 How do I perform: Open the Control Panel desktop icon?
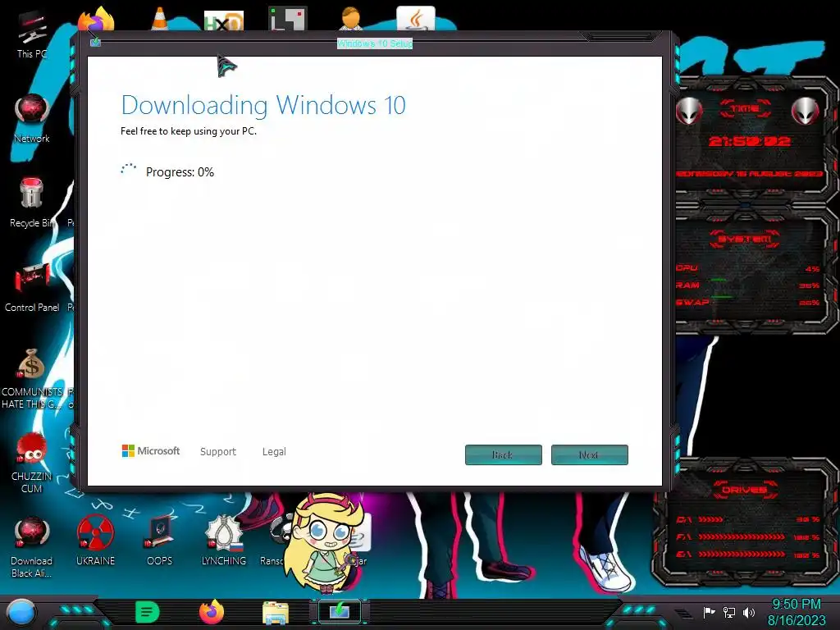(32, 288)
